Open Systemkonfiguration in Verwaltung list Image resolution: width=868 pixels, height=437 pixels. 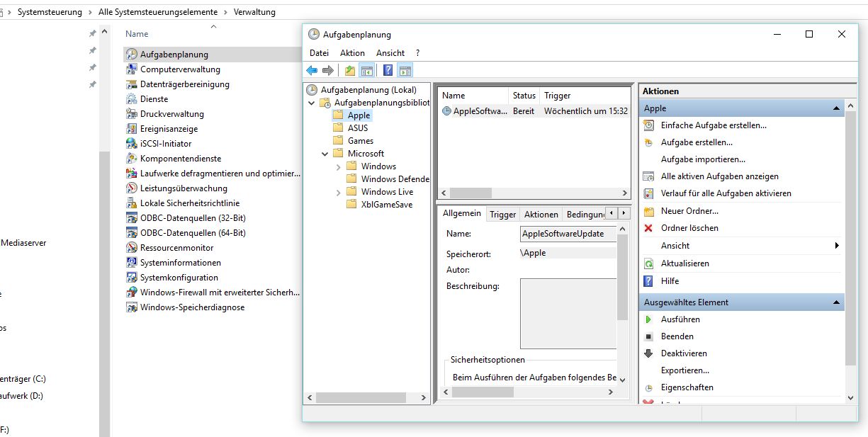179,278
